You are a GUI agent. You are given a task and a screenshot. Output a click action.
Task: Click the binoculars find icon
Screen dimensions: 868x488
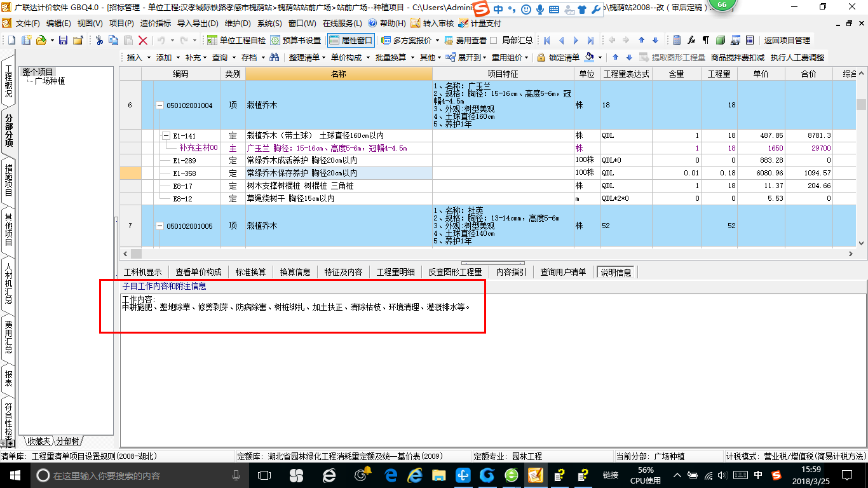275,57
